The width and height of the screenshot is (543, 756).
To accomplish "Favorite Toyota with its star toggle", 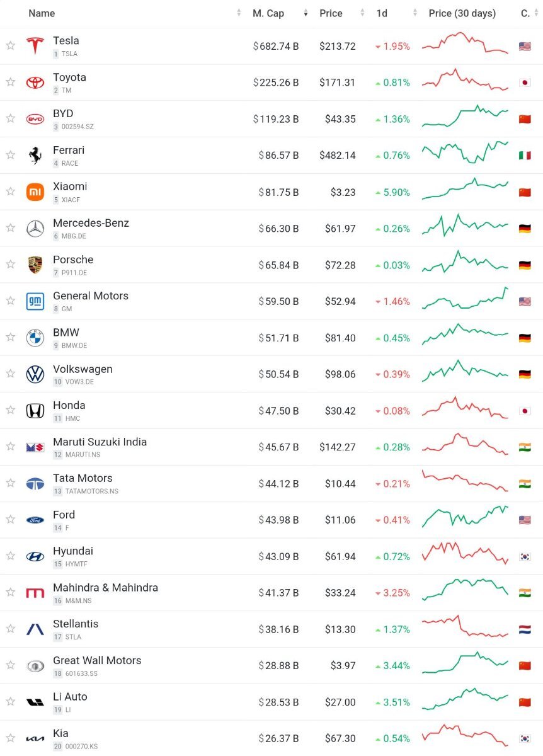I will tap(10, 82).
